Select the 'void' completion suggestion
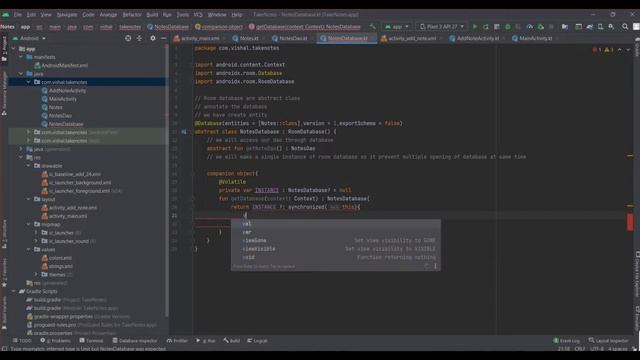 pyautogui.click(x=336, y=257)
